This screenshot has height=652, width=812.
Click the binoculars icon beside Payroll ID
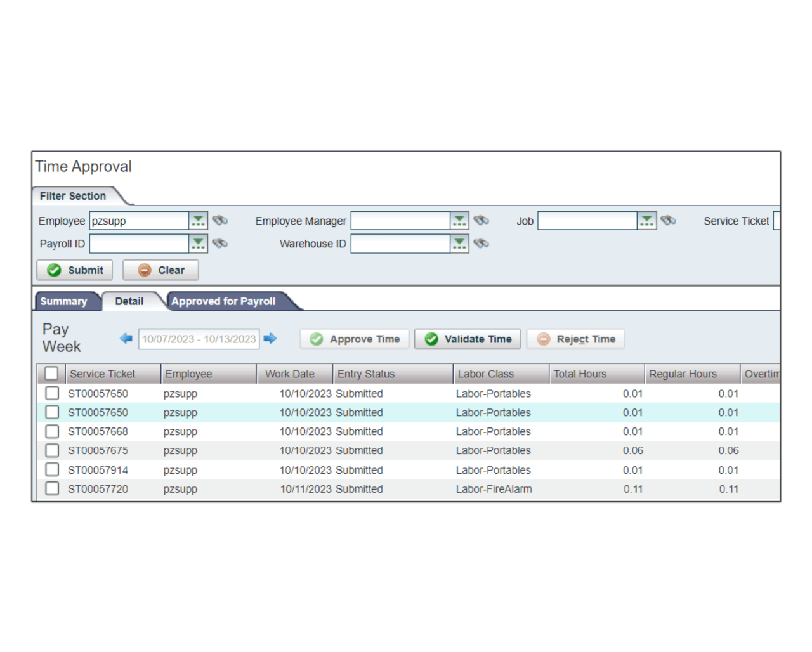tap(219, 244)
